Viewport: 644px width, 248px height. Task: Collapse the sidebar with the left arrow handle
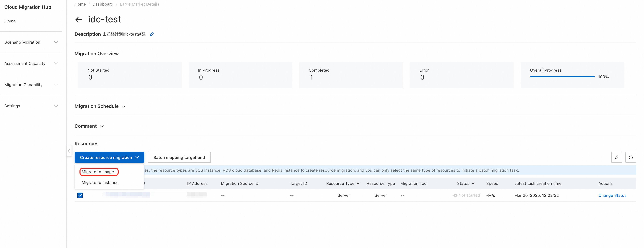tap(69, 151)
